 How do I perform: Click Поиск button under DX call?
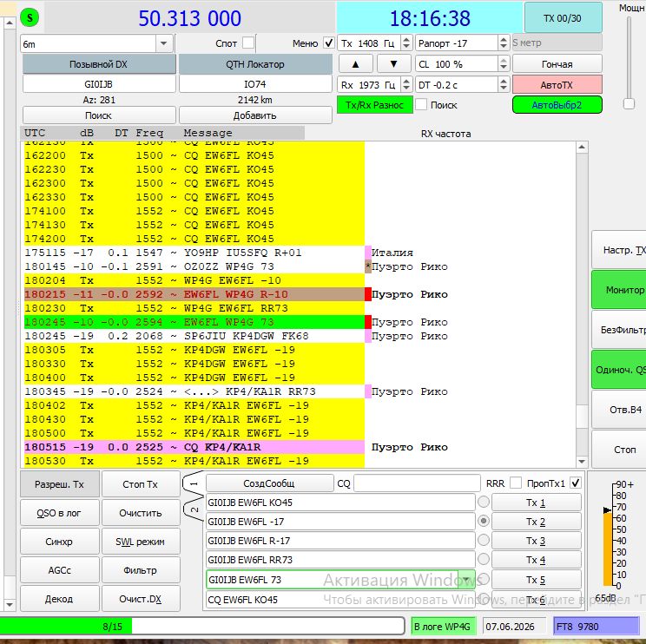tap(99, 115)
